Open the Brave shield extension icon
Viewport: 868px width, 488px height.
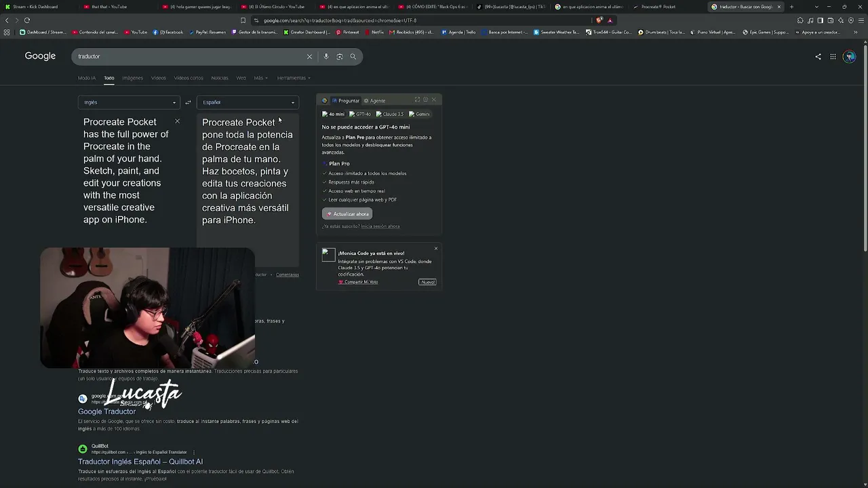(599, 20)
